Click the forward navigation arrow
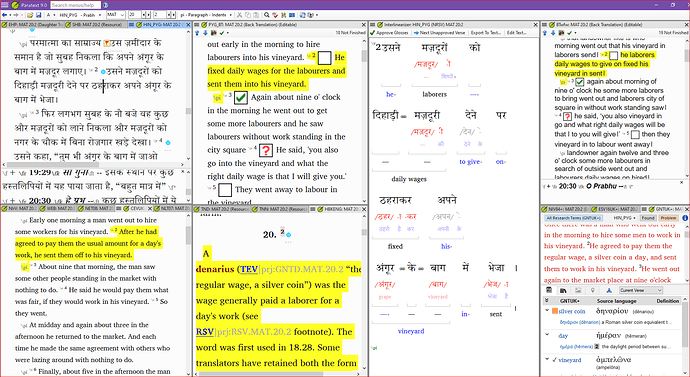Image resolution: width=690 pixels, height=377 pixels. pyautogui.click(x=15, y=15)
